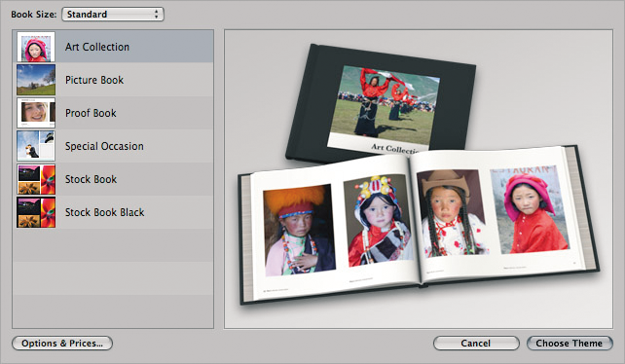625x364 pixels.
Task: Select the "Picture Book" label
Action: 94,80
